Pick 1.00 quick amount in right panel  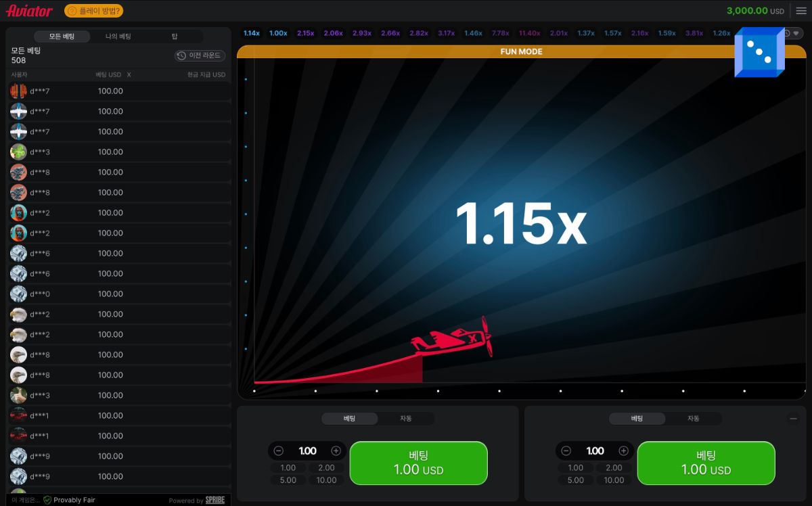pyautogui.click(x=576, y=467)
